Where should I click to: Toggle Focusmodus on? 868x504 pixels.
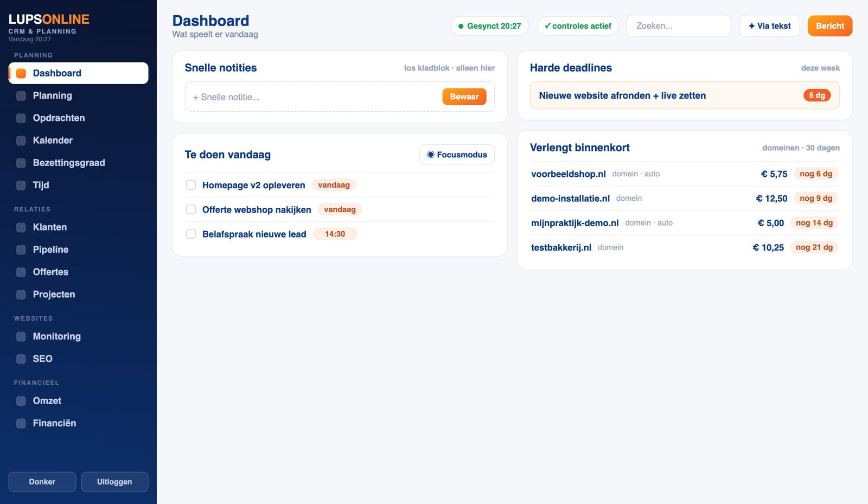coord(457,155)
